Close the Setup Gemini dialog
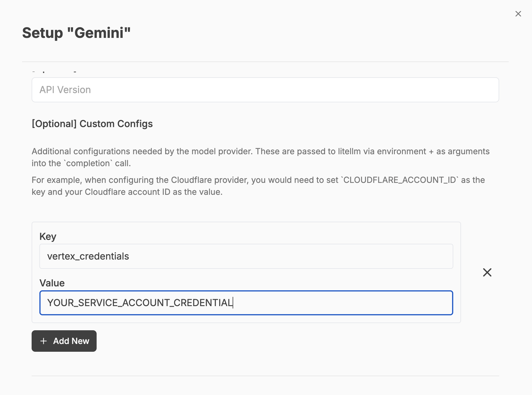This screenshot has width=532, height=395. pos(518,14)
